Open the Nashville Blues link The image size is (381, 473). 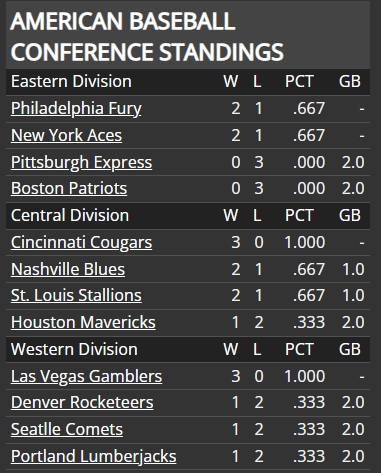pos(68,269)
